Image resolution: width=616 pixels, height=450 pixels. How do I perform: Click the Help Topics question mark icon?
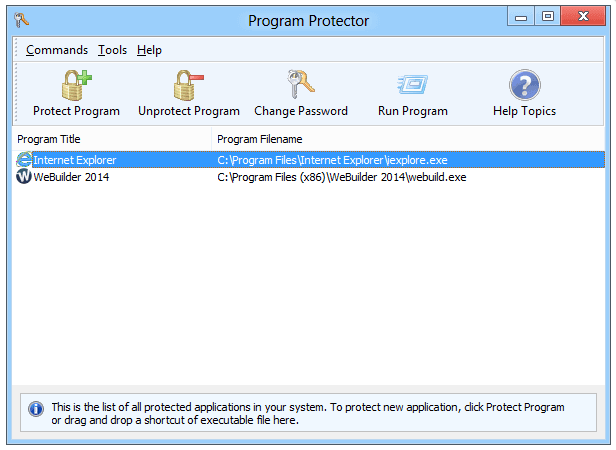[x=524, y=85]
